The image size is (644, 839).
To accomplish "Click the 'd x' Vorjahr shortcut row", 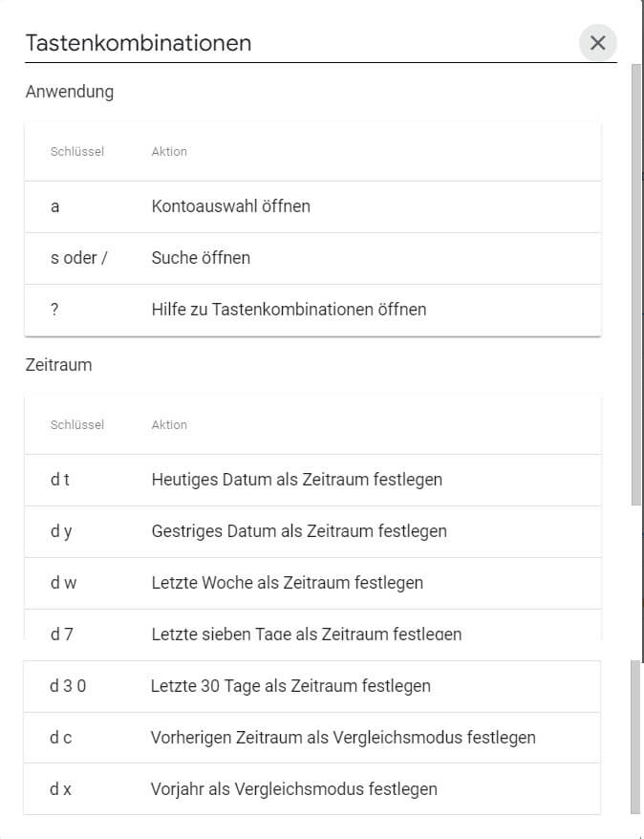I will tap(287, 789).
